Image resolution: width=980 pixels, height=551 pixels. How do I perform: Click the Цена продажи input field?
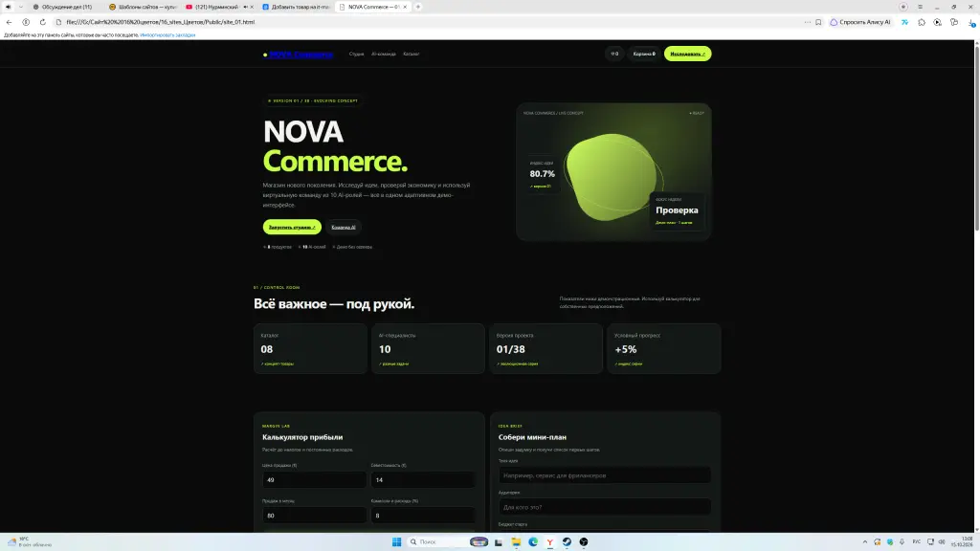point(314,480)
